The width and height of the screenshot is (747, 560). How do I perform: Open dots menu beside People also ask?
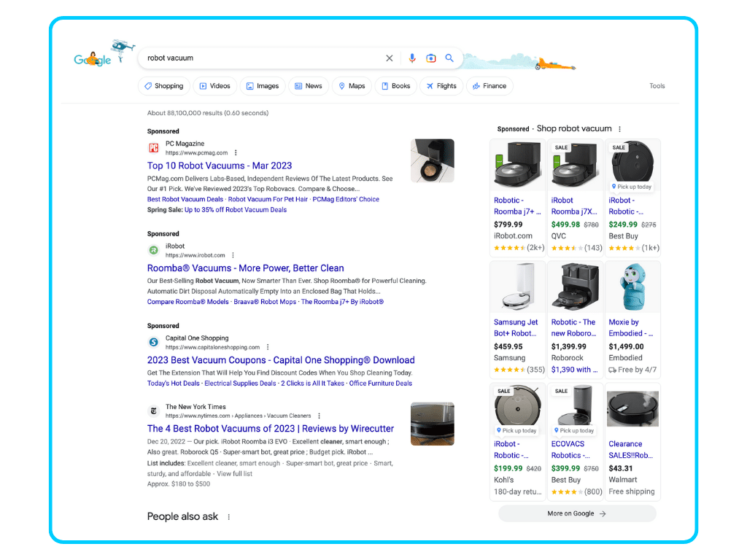click(x=228, y=517)
